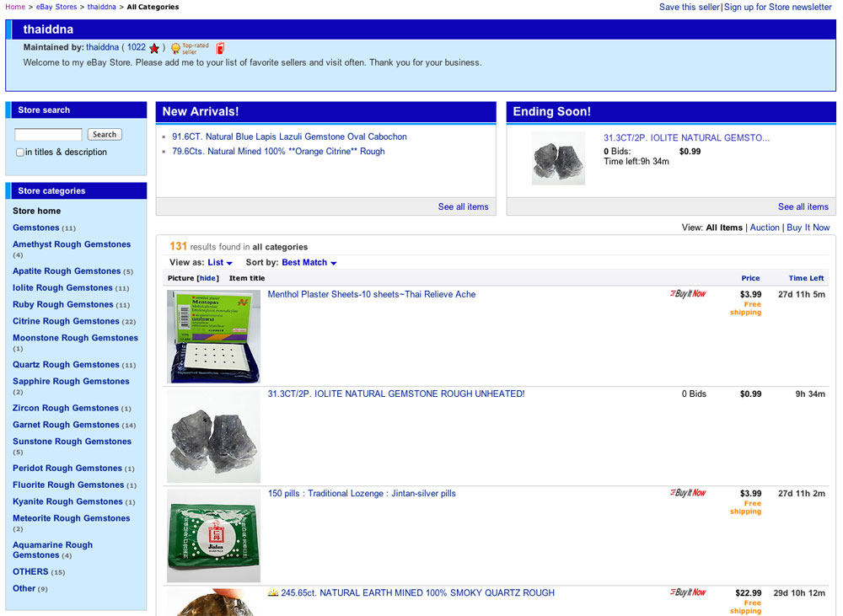Open Sapphire Rough Gemstones category
The width and height of the screenshot is (843, 616).
tap(71, 381)
